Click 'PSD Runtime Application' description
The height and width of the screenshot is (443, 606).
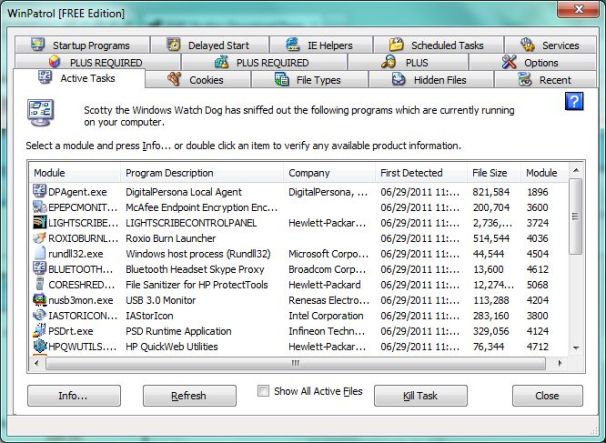point(179,331)
